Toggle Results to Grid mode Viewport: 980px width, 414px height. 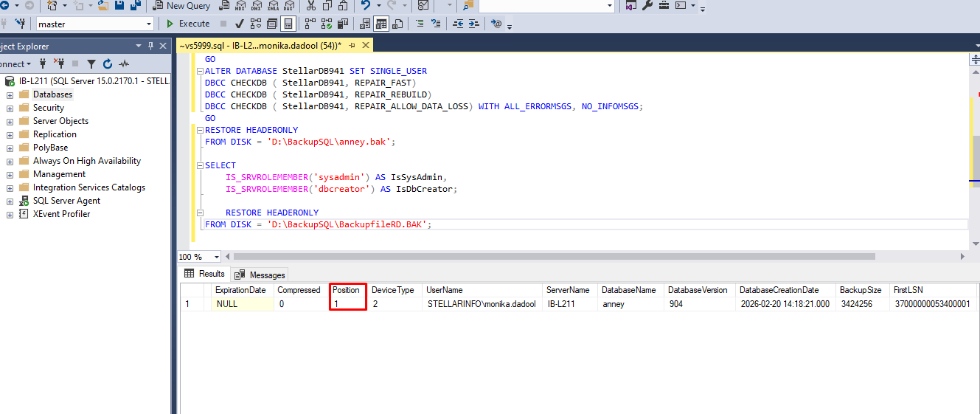pyautogui.click(x=380, y=24)
